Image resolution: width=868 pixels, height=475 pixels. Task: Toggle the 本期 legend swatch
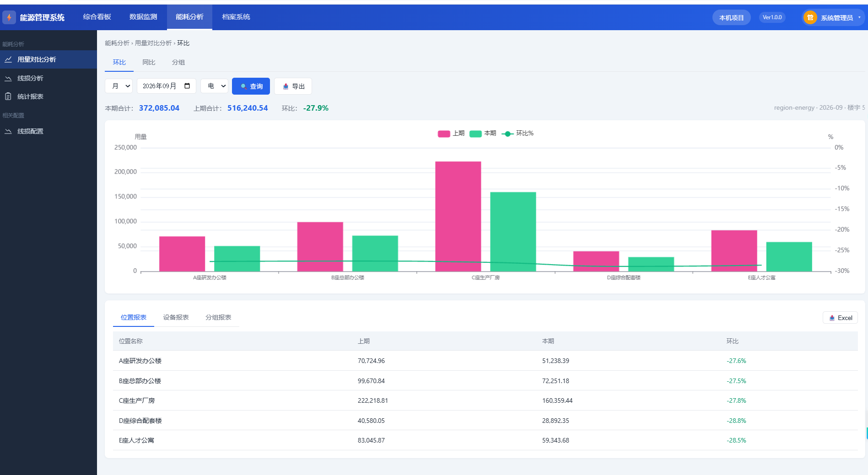click(475, 133)
